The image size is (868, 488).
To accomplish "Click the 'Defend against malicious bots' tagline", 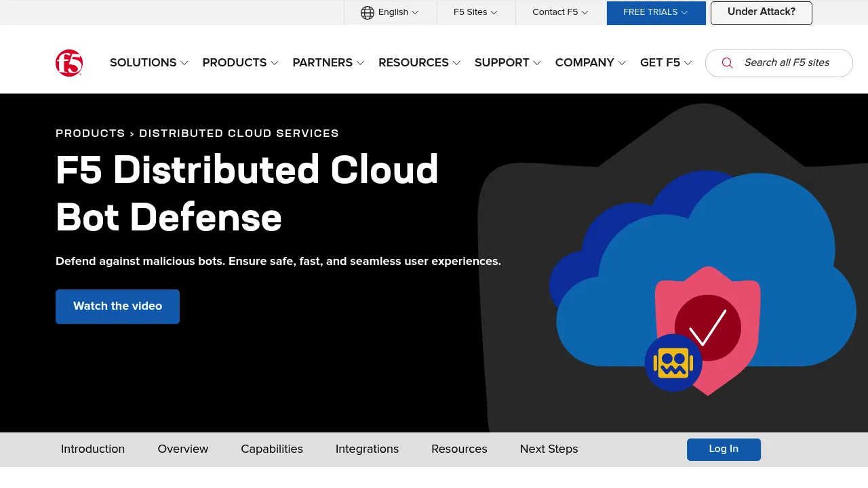I will (278, 261).
